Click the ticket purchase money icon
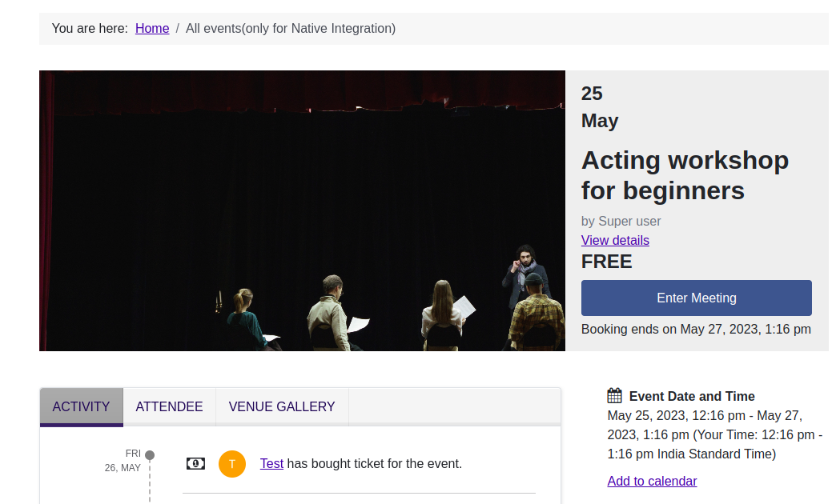This screenshot has height=504, width=840. tap(195, 463)
